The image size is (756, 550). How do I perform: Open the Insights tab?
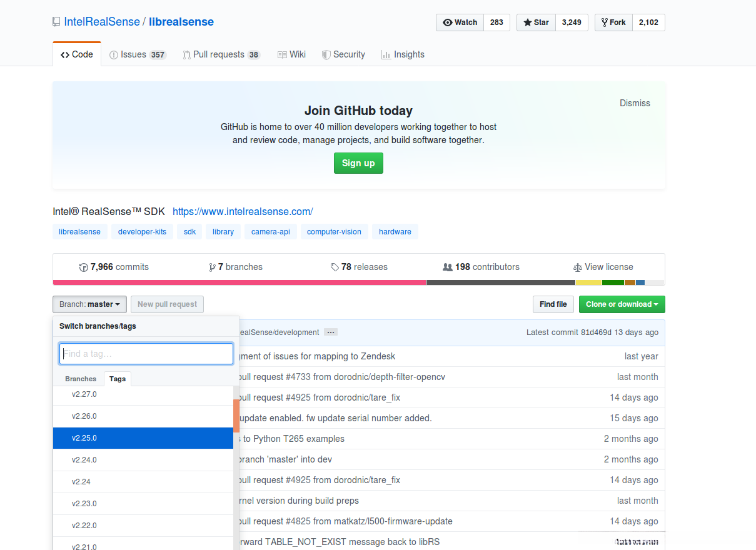click(403, 54)
